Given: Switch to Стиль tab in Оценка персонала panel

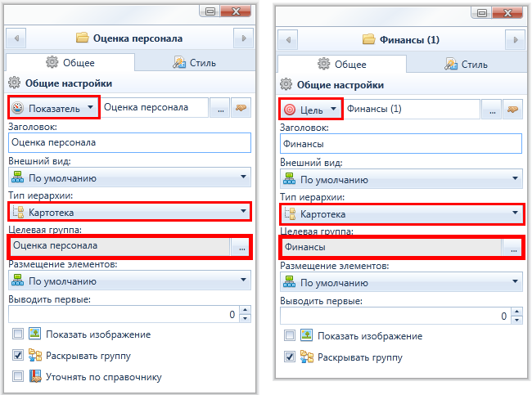Looking at the screenshot, I should point(195,63).
